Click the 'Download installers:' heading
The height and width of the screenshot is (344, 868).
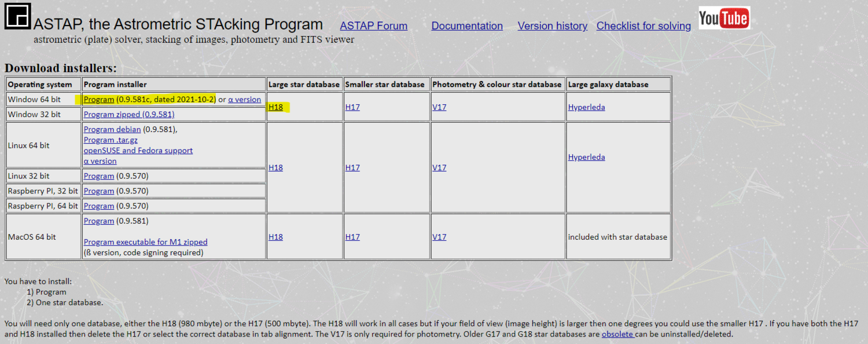pos(61,68)
